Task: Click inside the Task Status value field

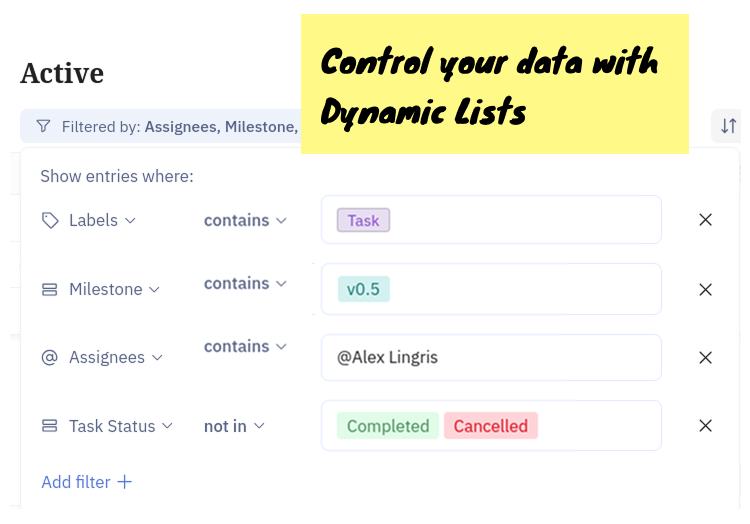Action: click(x=491, y=426)
